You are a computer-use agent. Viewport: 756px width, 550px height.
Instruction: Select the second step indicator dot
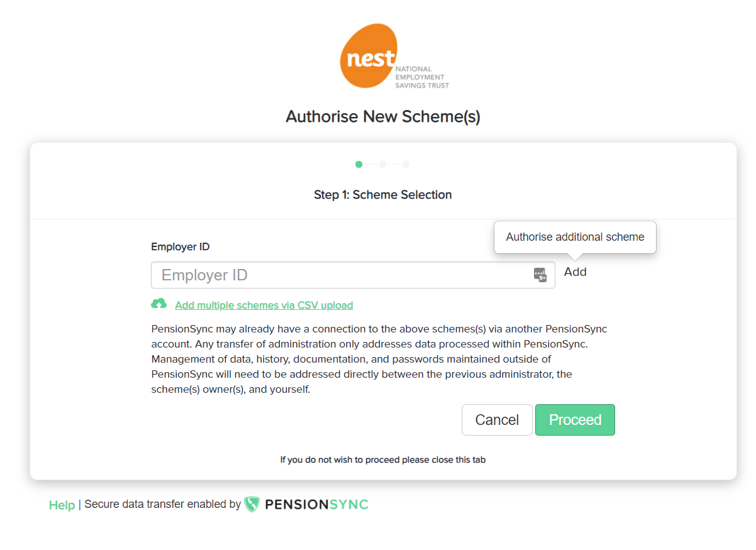(x=382, y=164)
